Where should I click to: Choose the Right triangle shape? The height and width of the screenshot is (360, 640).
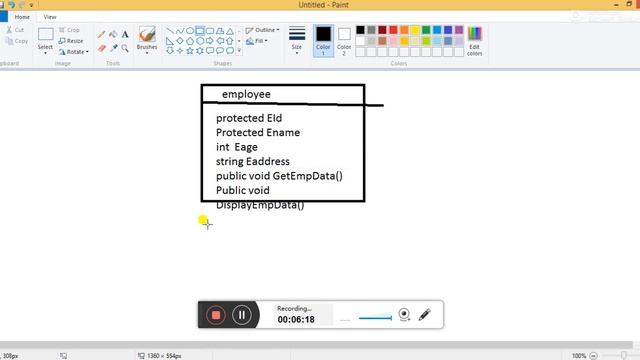point(170,41)
